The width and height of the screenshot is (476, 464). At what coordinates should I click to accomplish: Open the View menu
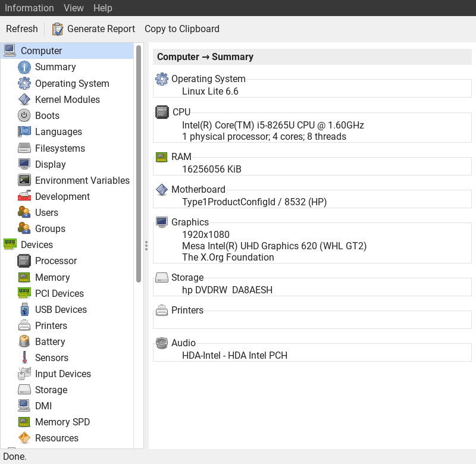tap(73, 8)
